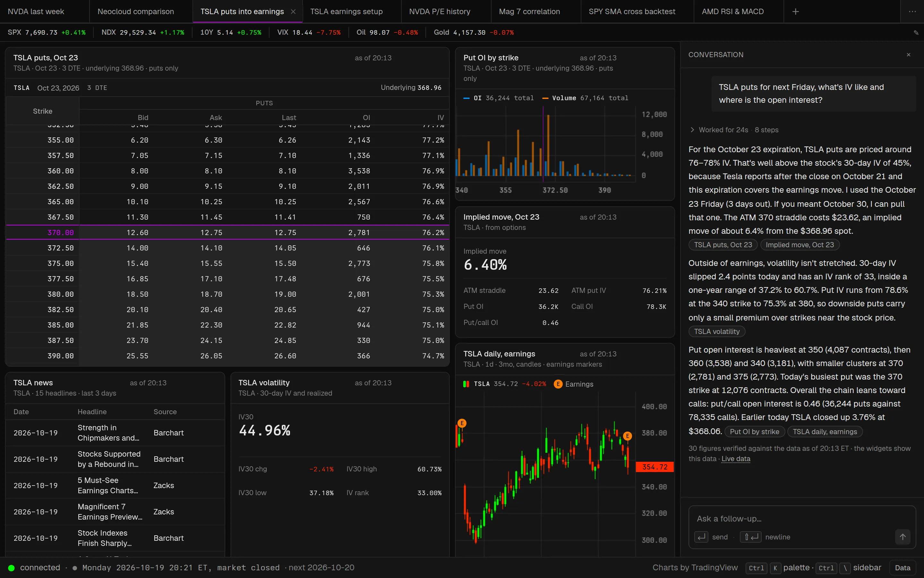Add a new tab with plus icon
Viewport: 924px width, 578px height.
(795, 12)
